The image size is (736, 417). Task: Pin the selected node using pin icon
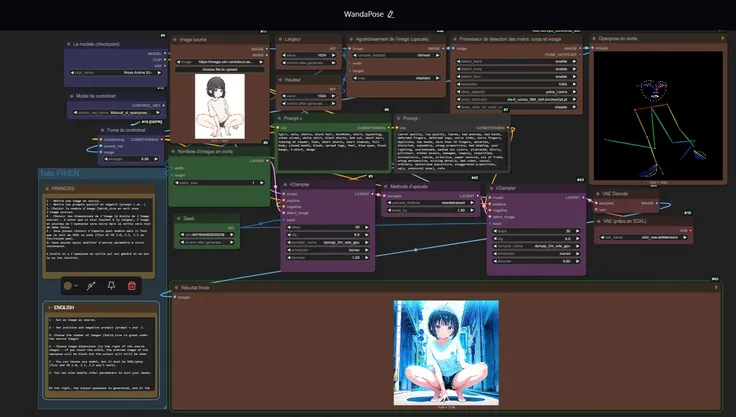(111, 286)
